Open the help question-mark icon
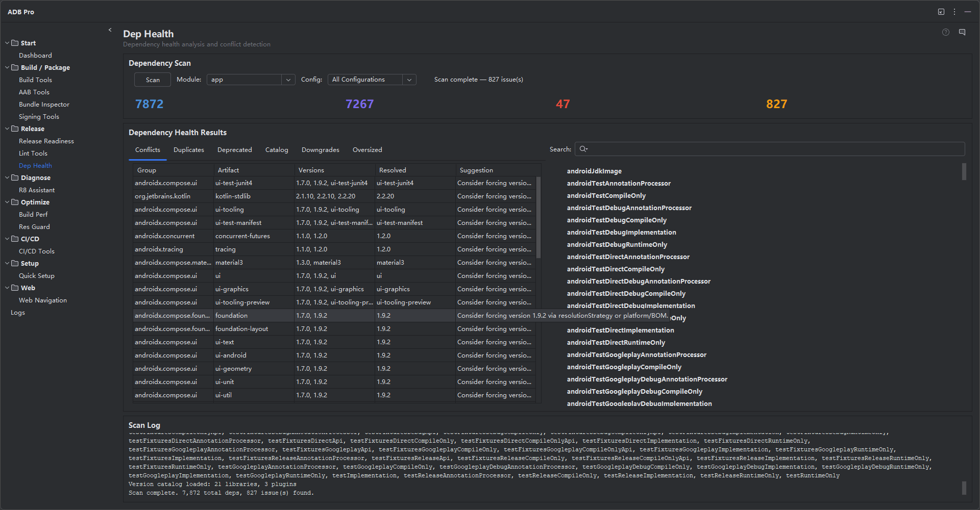 pyautogui.click(x=946, y=32)
